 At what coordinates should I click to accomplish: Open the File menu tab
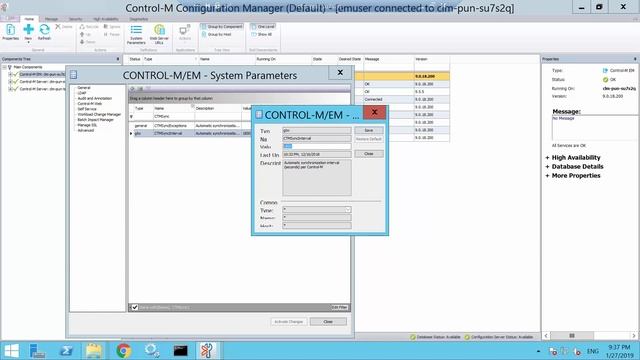coord(10,19)
